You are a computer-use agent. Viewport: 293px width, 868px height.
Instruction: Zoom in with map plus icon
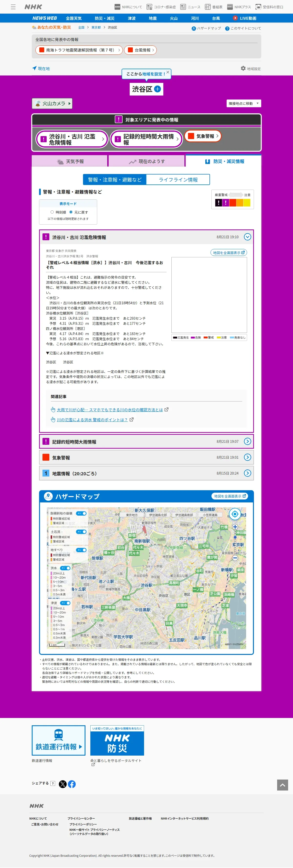click(235, 527)
